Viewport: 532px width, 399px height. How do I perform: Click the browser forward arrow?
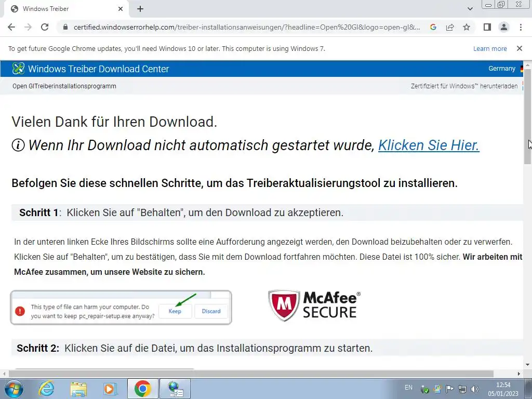point(28,27)
